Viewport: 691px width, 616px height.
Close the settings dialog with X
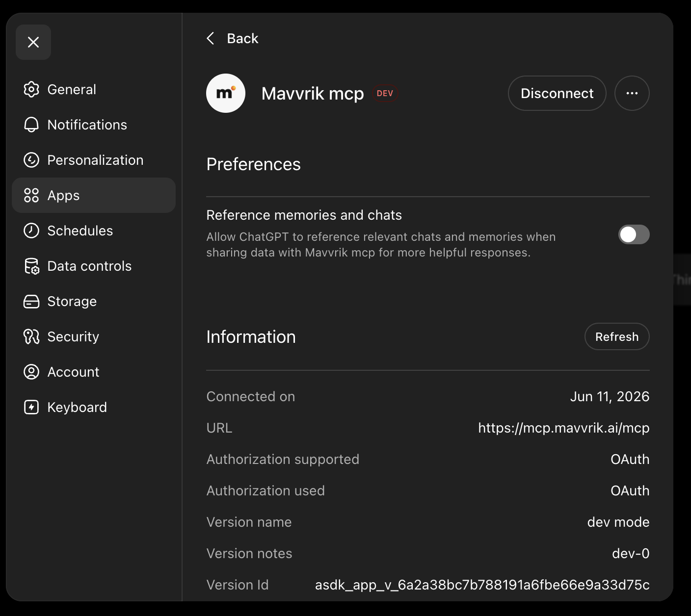[x=33, y=42]
